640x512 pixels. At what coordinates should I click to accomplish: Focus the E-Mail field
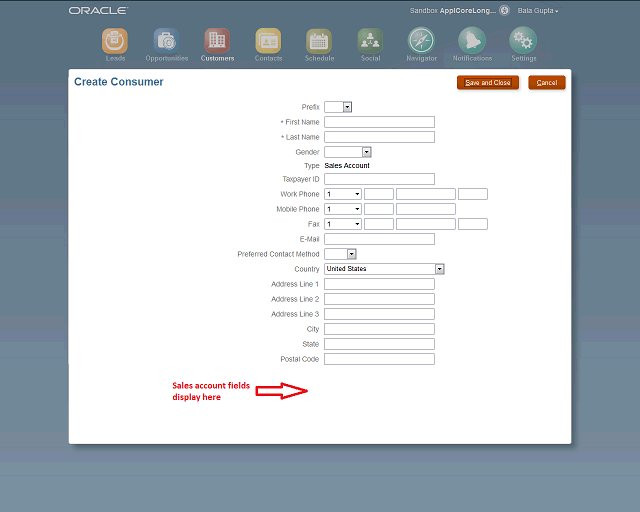click(379, 239)
